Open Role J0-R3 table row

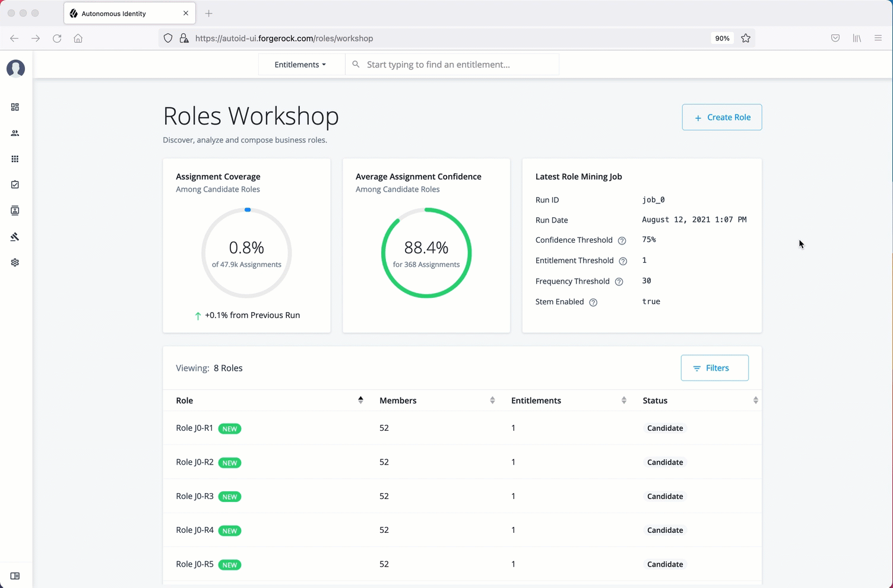[195, 496]
